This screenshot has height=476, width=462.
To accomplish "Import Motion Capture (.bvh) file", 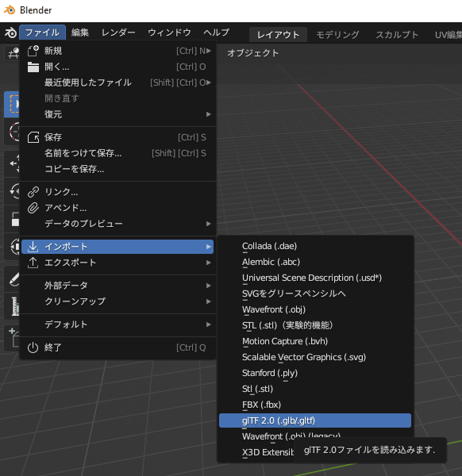I will 315,341.
